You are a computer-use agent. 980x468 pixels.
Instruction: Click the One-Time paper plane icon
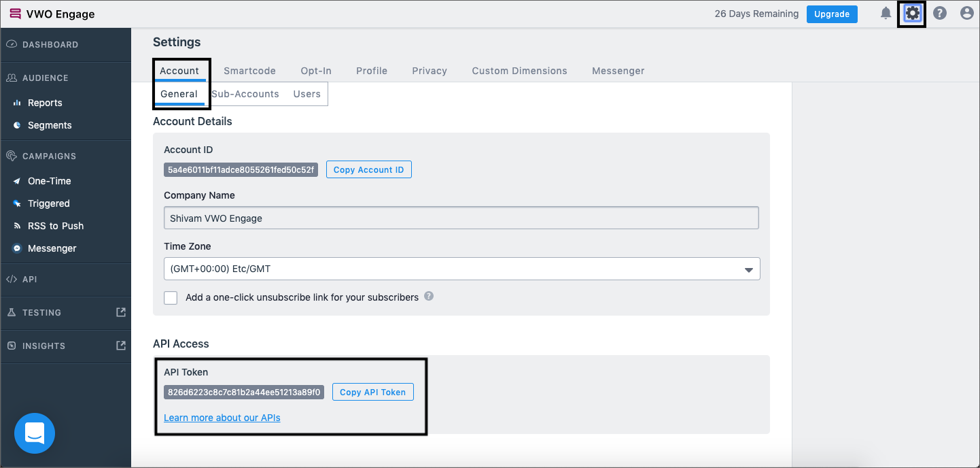pyautogui.click(x=17, y=181)
